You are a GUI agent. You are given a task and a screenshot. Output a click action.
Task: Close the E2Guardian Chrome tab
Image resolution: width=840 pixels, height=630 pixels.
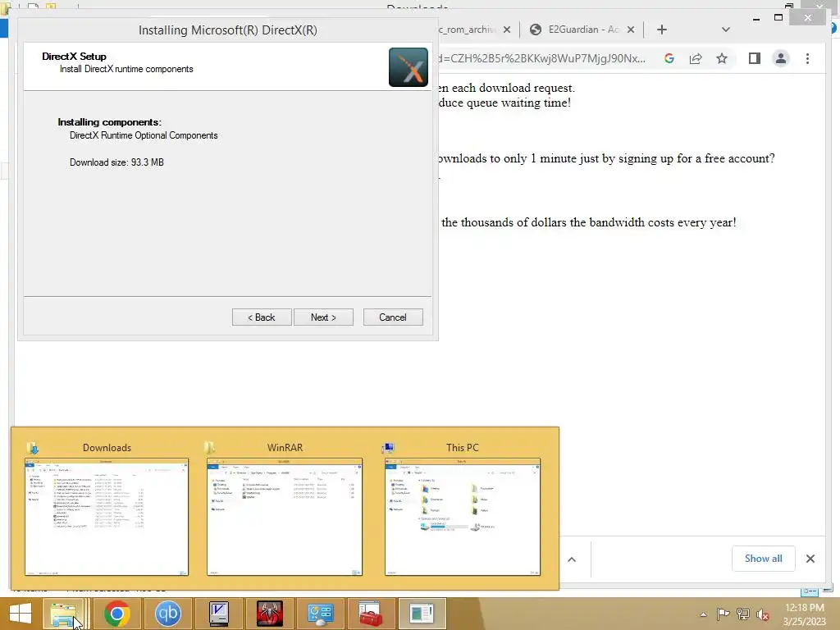(x=631, y=30)
